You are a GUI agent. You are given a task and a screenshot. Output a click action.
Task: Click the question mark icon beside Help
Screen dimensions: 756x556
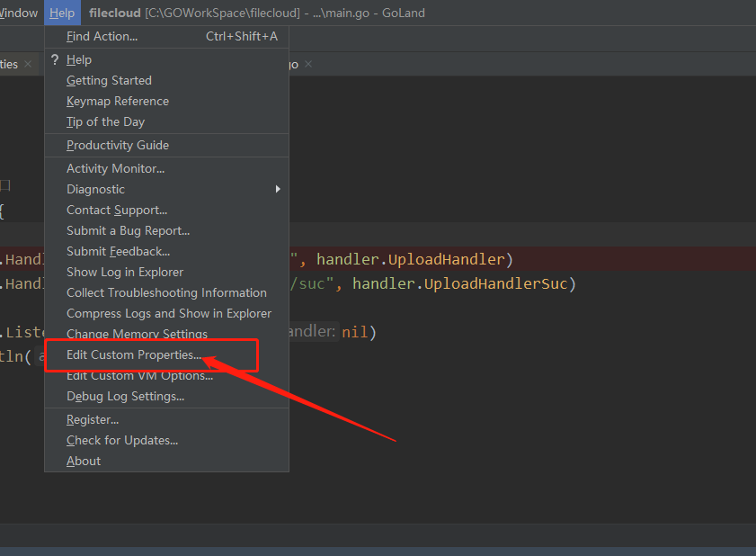pyautogui.click(x=55, y=60)
